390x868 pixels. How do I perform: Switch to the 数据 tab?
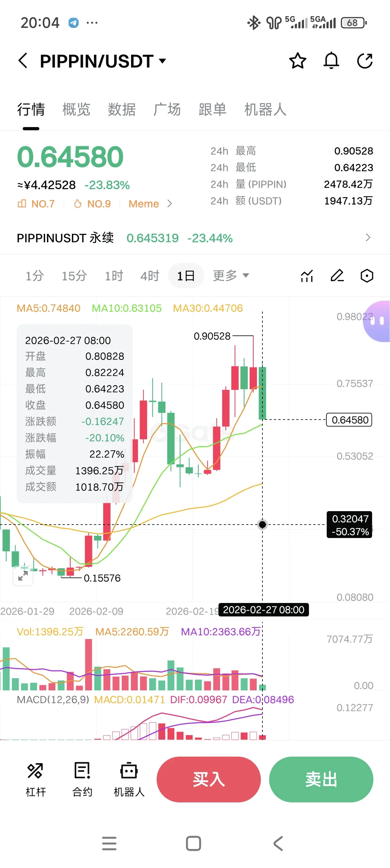coord(122,109)
